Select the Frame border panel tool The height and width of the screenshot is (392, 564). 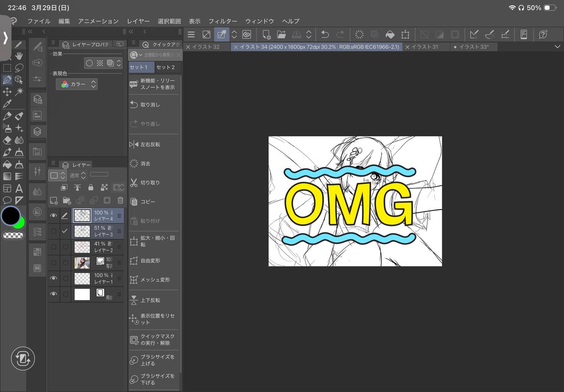(7, 188)
